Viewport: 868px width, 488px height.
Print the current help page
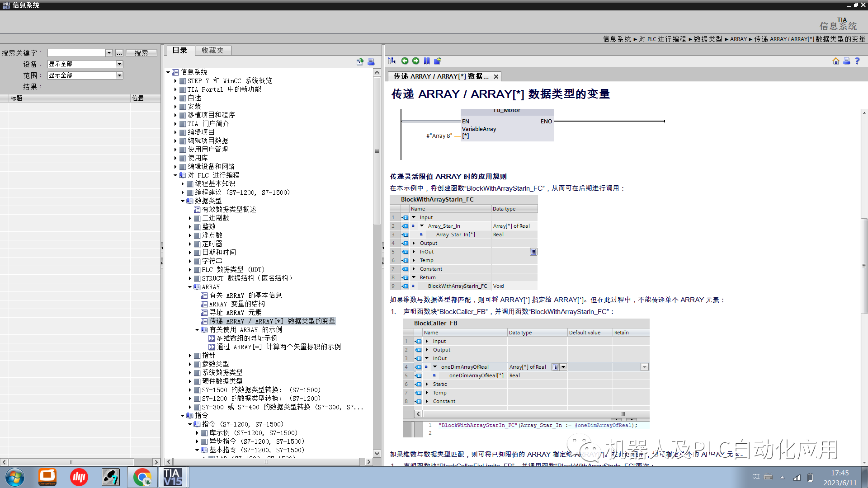[x=847, y=61]
